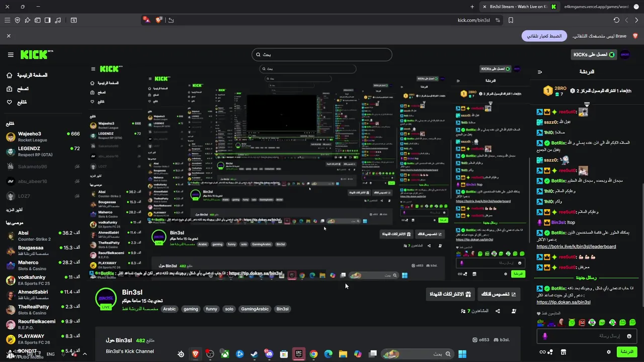Open Epic Games Launcher from taskbar

click(x=298, y=354)
